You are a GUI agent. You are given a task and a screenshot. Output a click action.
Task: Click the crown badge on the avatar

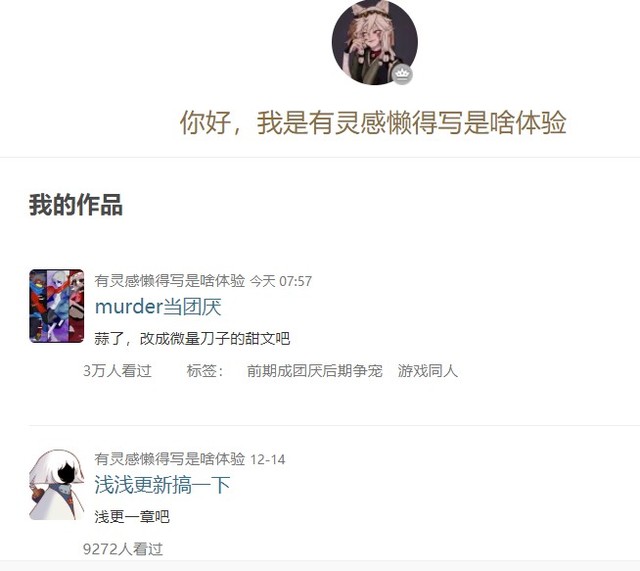(x=402, y=74)
